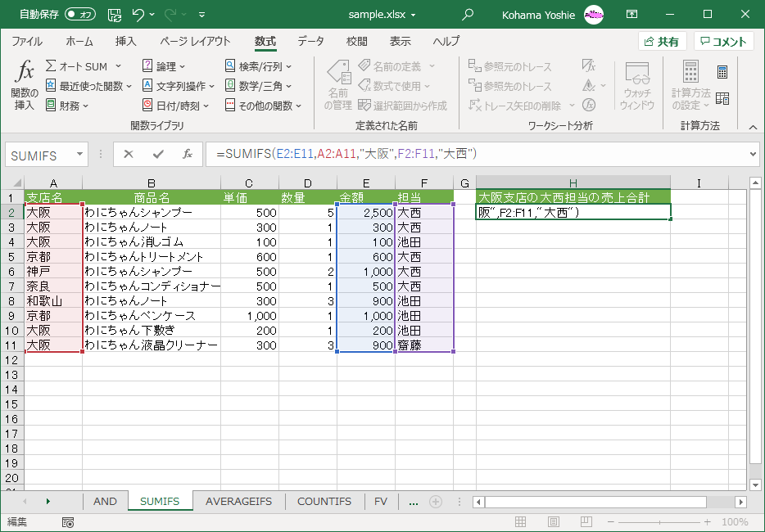Click the ribbon display options icon
This screenshot has width=765, height=532.
pyautogui.click(x=631, y=15)
